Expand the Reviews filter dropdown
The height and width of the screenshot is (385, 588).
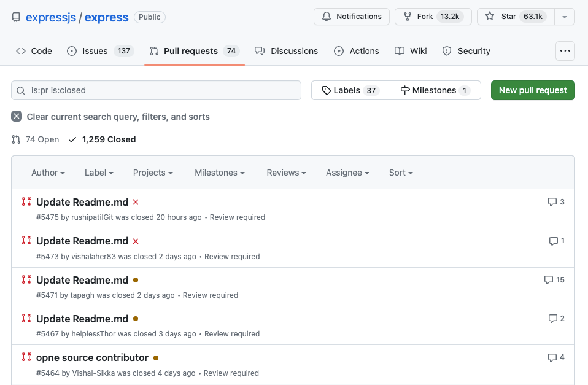point(286,173)
